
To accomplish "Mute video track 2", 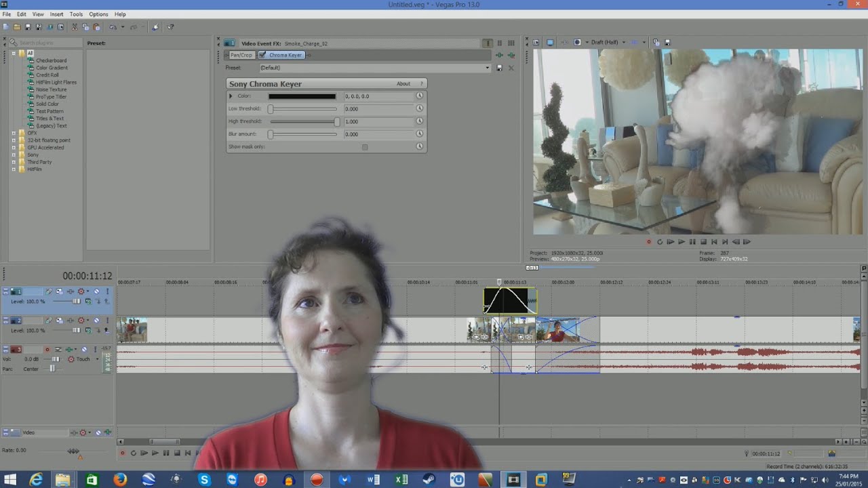I will pos(96,320).
